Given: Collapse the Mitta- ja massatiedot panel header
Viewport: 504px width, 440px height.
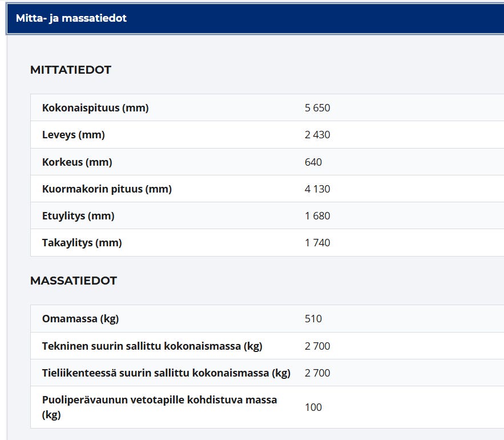Looking at the screenshot, I should 71,18.
